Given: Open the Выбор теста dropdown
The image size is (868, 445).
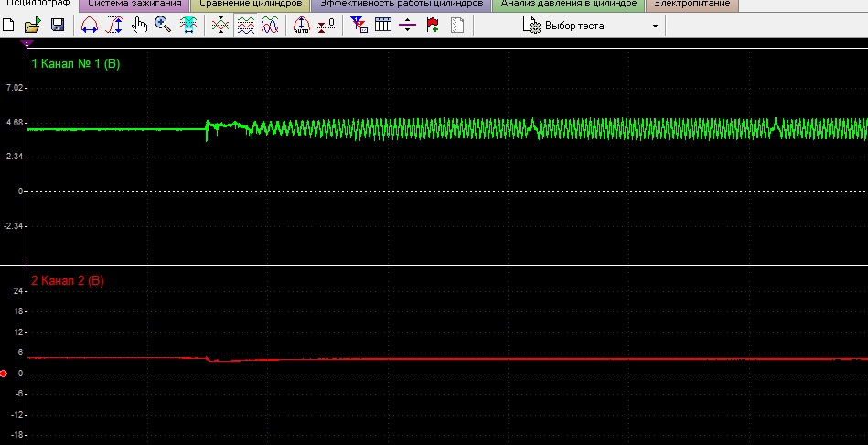Looking at the screenshot, I should pyautogui.click(x=591, y=26).
